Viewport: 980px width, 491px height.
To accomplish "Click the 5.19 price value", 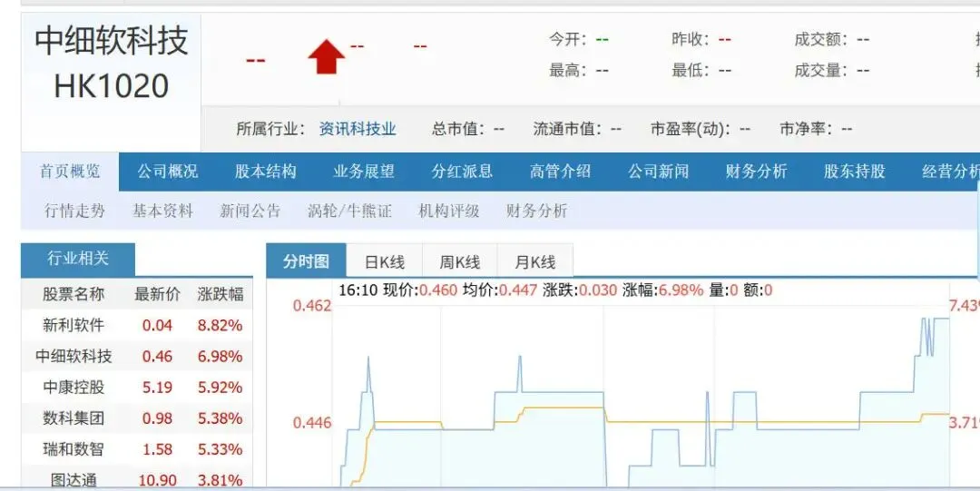I will coord(157,388).
